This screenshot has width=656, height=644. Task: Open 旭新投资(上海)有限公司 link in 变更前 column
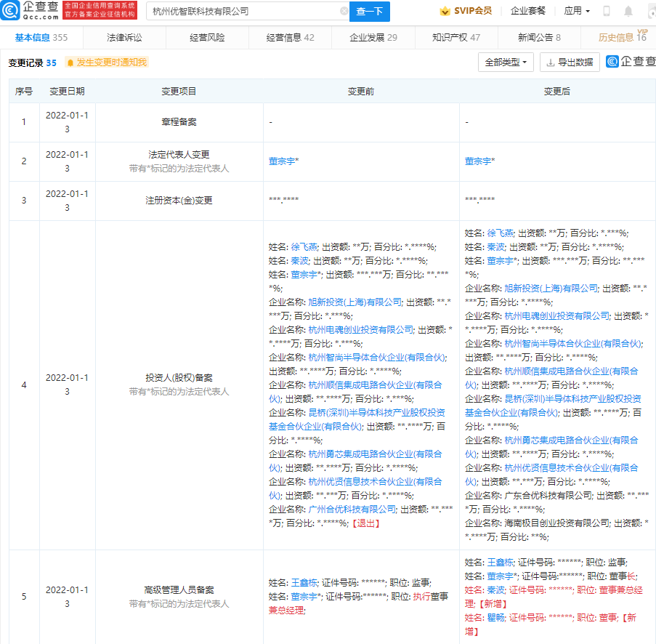355,302
